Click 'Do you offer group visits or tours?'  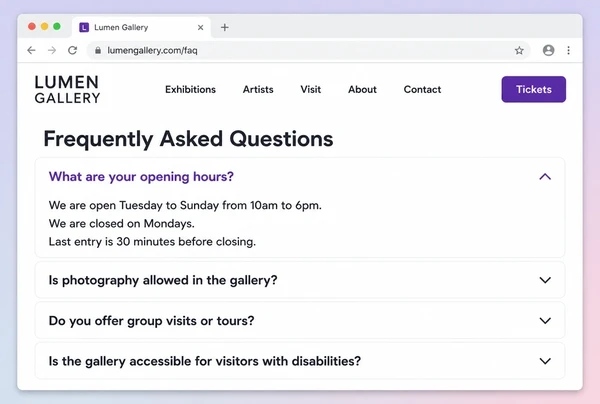pos(152,321)
